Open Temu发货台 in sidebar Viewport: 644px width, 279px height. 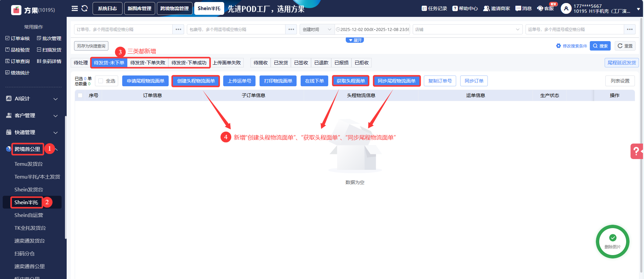(x=29, y=164)
